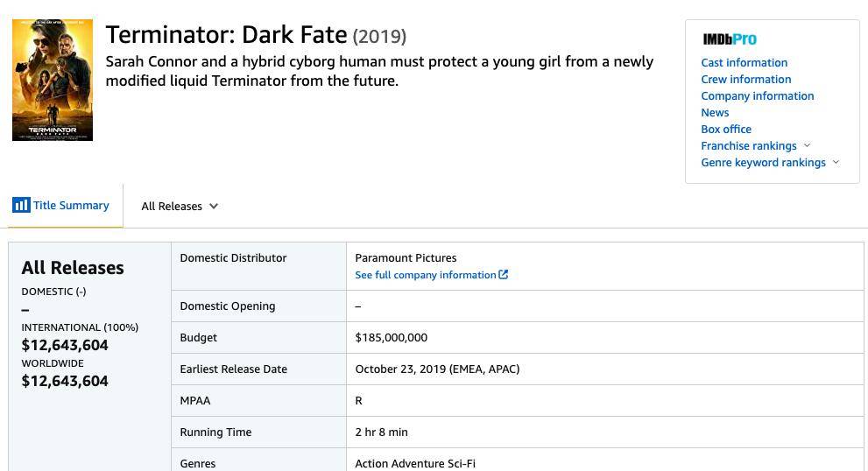
Task: Open the Terminator: Dark Fate poster thumbnail
Action: (53, 81)
